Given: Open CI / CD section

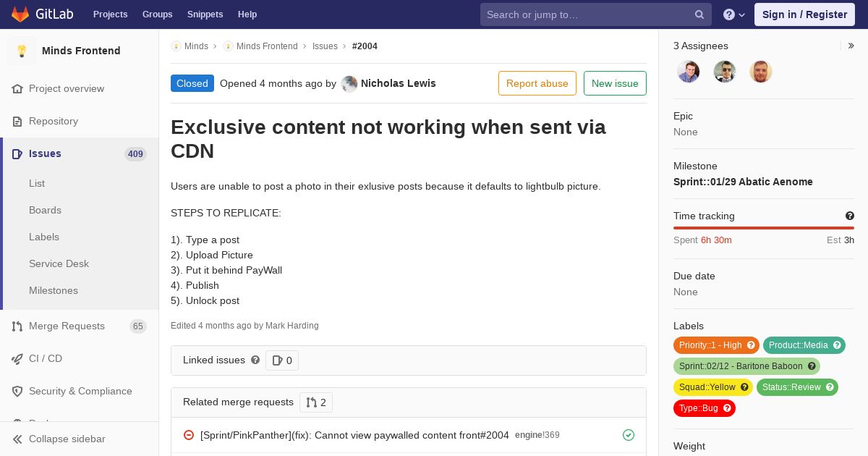Looking at the screenshot, I should [x=46, y=358].
